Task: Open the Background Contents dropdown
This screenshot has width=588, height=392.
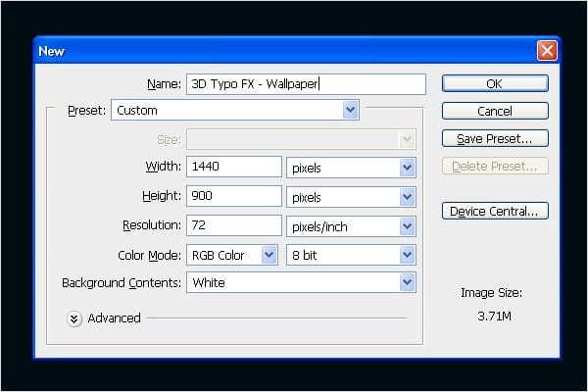Action: tap(302, 282)
